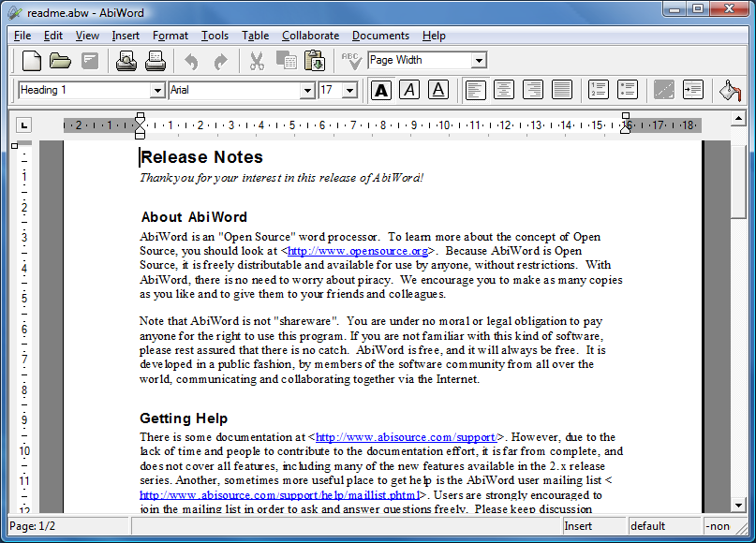Viewport: 756px width, 543px height.
Task: Open the Format menu
Action: coord(170,36)
